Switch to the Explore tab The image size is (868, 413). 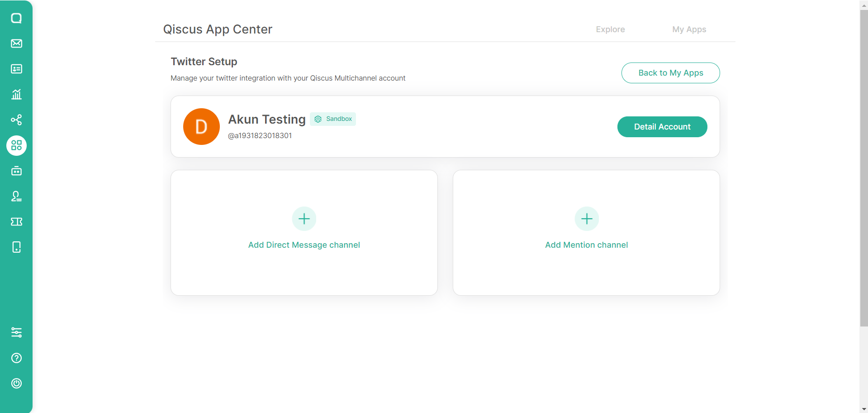pyautogui.click(x=610, y=29)
